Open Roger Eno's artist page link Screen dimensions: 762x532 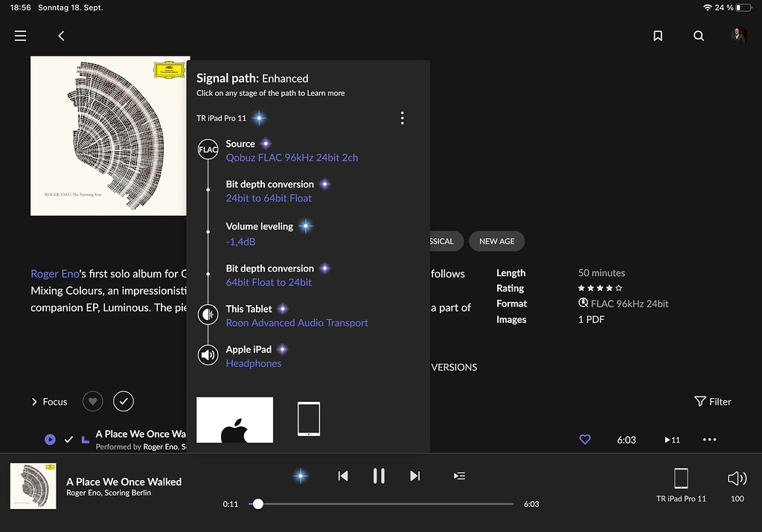point(55,273)
